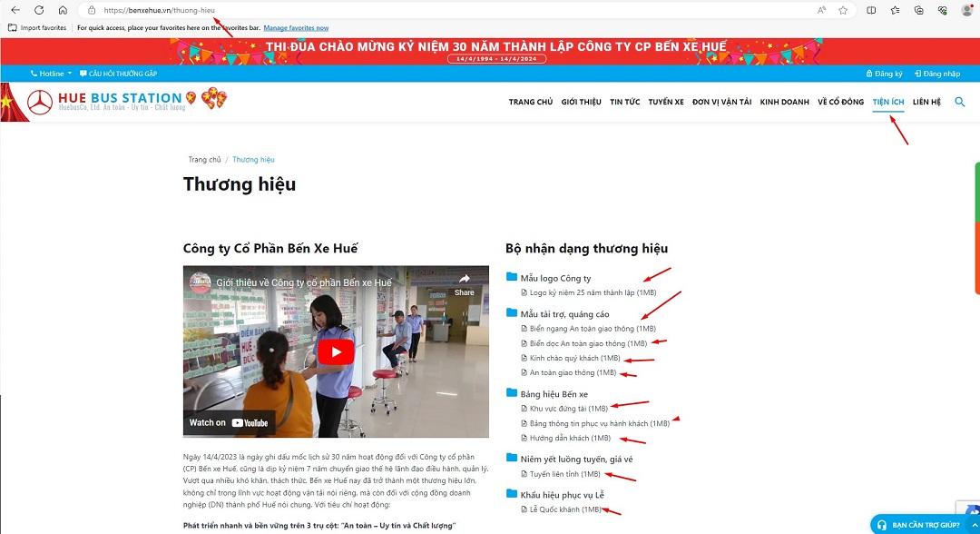This screenshot has height=534, width=980.
Task: Click the Đăng ký link
Action: tap(885, 74)
